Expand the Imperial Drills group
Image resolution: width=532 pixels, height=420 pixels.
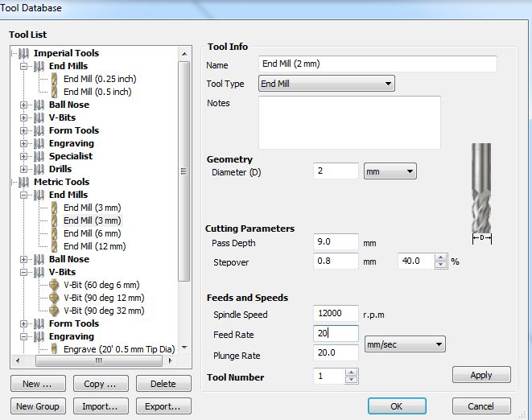[x=23, y=169]
